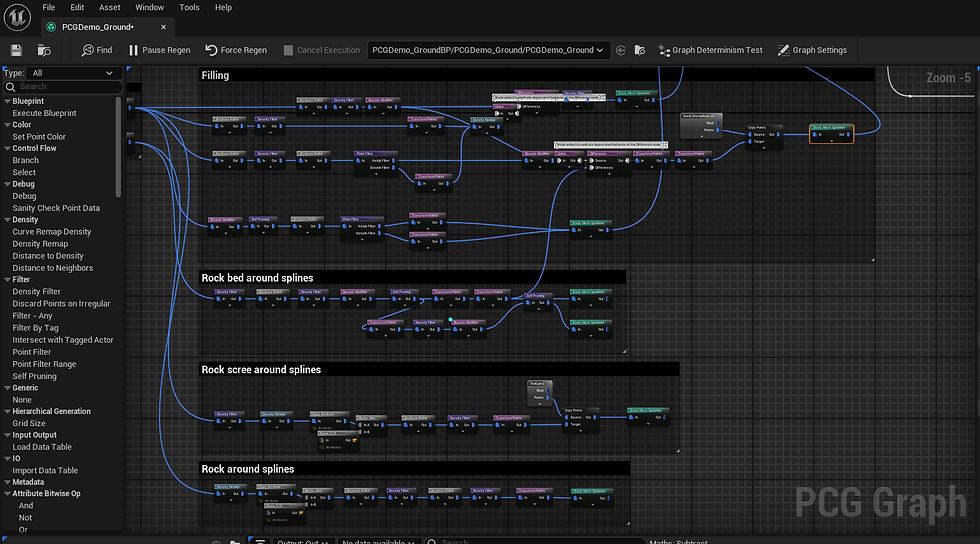This screenshot has width=980, height=544.
Task: Collapse the Hierarchical Generation category
Action: (8, 411)
